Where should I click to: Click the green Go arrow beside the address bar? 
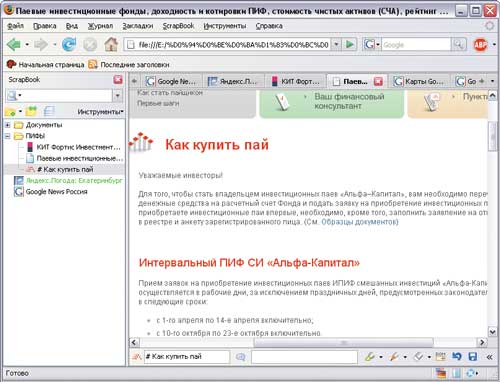point(350,44)
